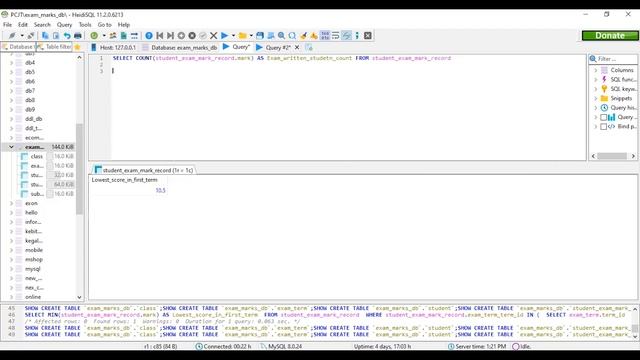Expand the Snippets helper node

pyautogui.click(x=596, y=98)
